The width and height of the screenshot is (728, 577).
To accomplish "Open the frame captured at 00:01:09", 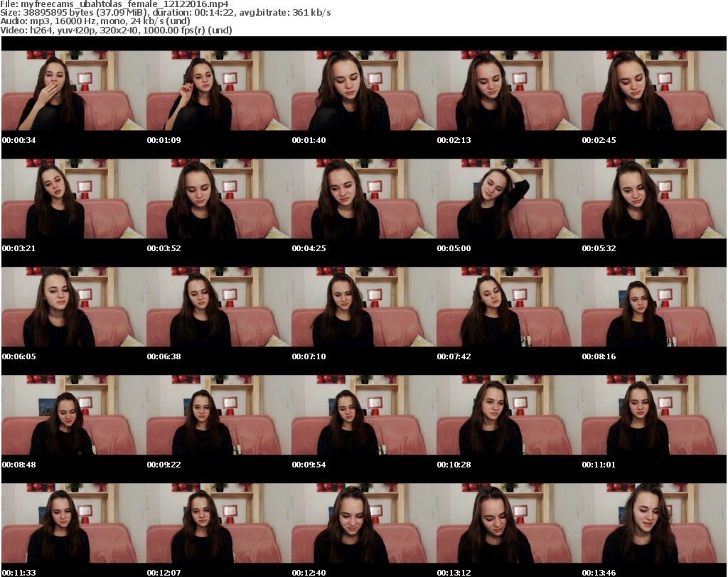I will point(219,90).
